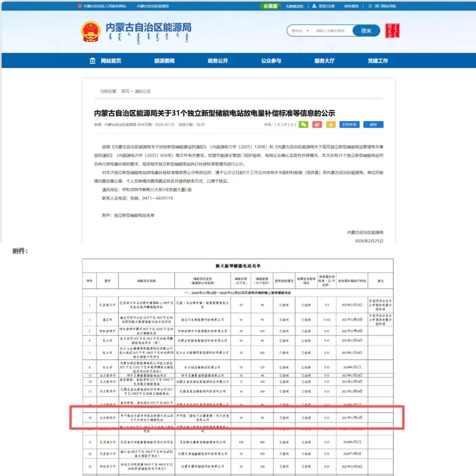
Task: Click the keyword search input field
Action: [332, 31]
